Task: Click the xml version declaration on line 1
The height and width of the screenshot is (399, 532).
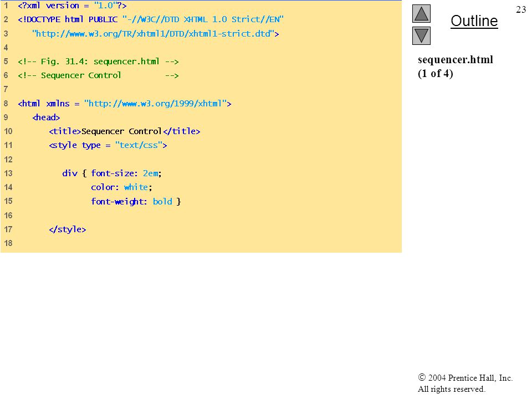Action: coord(72,6)
